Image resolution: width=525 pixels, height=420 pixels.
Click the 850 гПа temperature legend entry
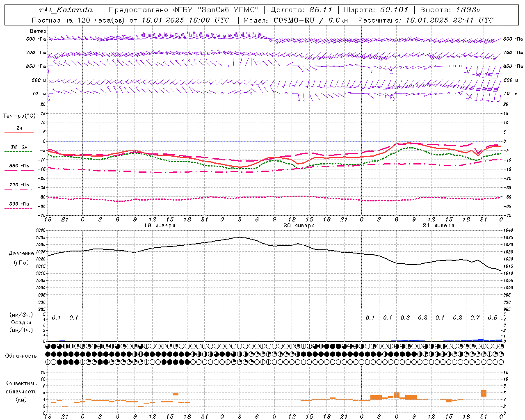pos(19,166)
